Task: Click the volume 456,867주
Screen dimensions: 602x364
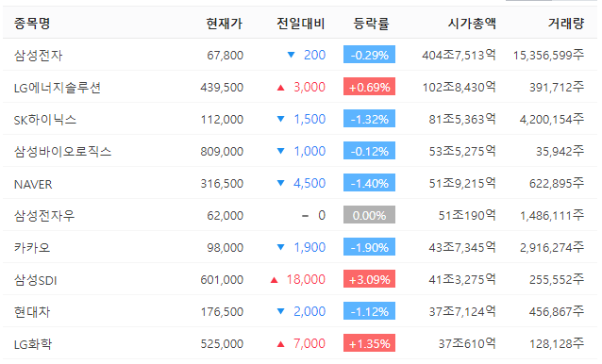Action: click(557, 312)
